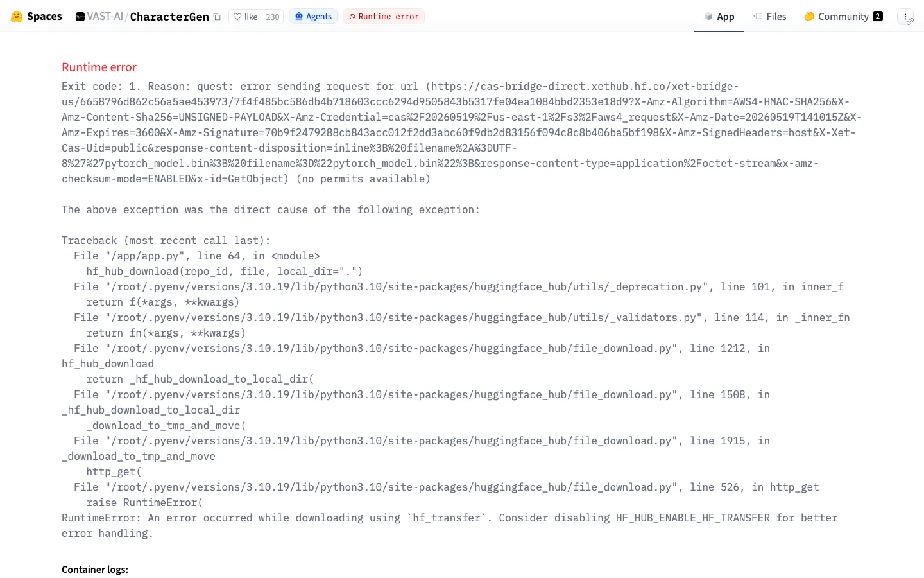The height and width of the screenshot is (578, 924).
Task: Click 'return fn(*args, **kwargs)' line
Action: pos(166,333)
